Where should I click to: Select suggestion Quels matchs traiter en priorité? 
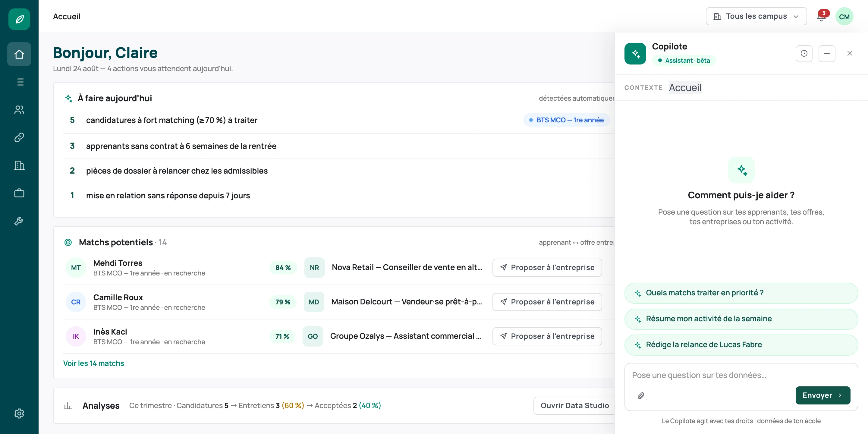[x=741, y=293]
